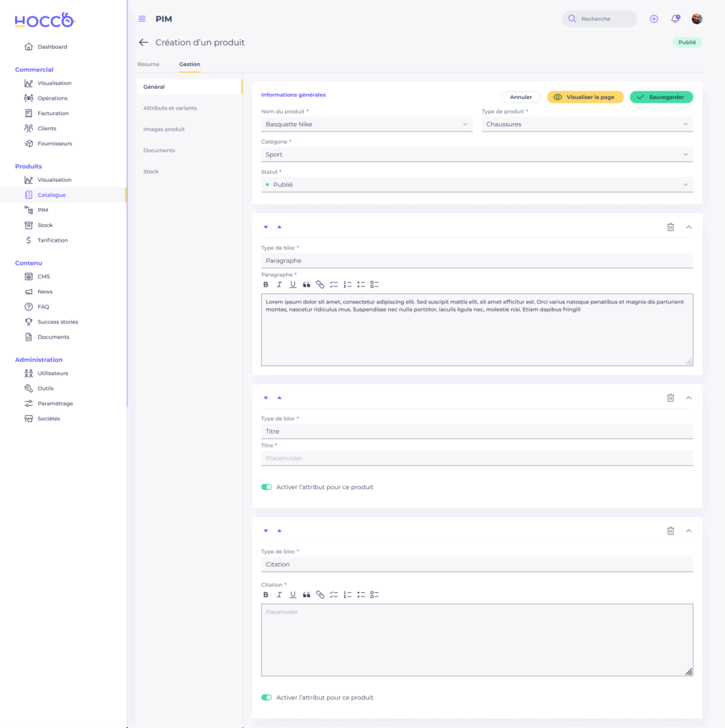Delete the Paragraphe block with trash icon
This screenshot has height=728, width=725.
[670, 227]
